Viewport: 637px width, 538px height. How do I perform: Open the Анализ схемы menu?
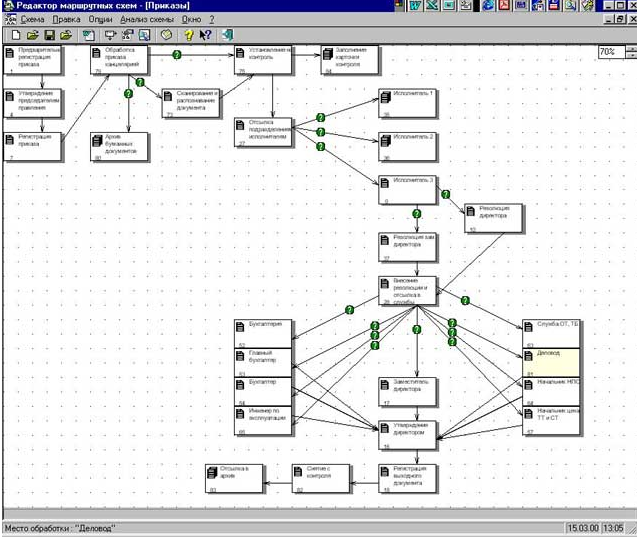(147, 20)
